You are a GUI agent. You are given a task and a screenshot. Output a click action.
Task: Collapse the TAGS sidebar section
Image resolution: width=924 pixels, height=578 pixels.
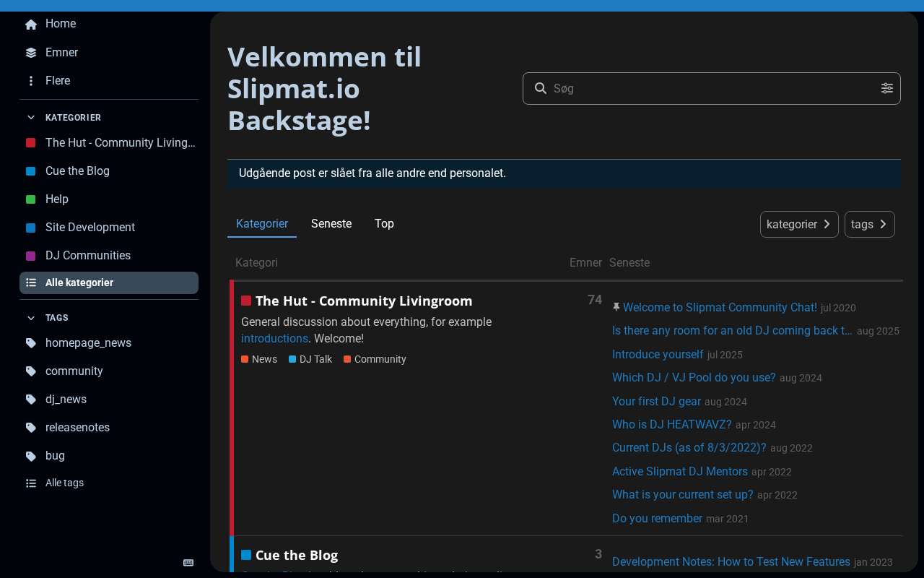click(x=48, y=318)
